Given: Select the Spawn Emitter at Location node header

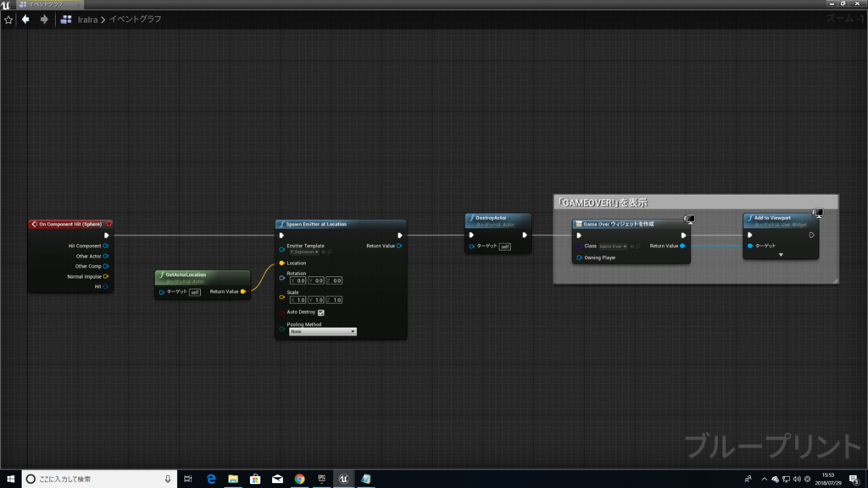Looking at the screenshot, I should point(341,224).
